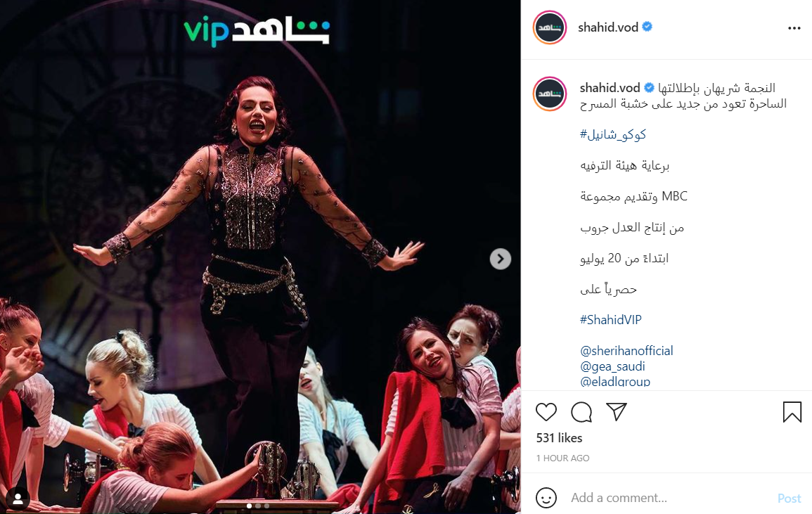Open the @sherihanofficial mention
Screen dimensions: 812x514
coord(626,351)
